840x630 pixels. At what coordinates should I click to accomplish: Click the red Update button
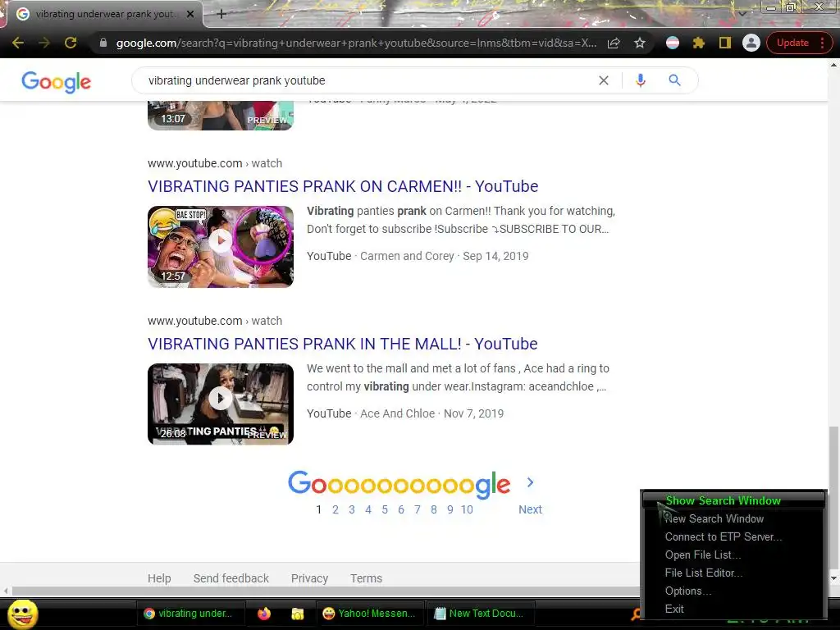tap(793, 43)
